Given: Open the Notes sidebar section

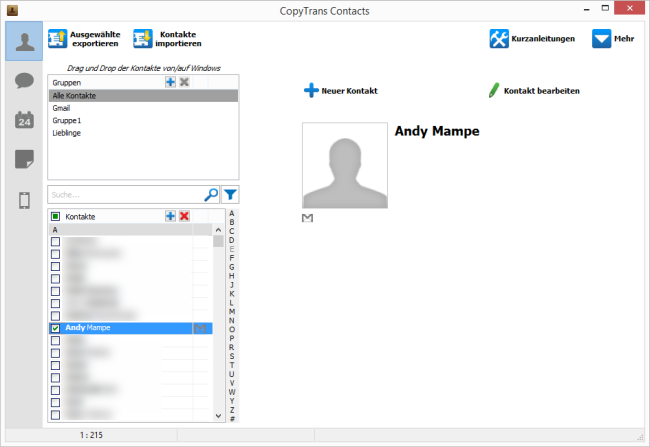Looking at the screenshot, I should click(24, 159).
